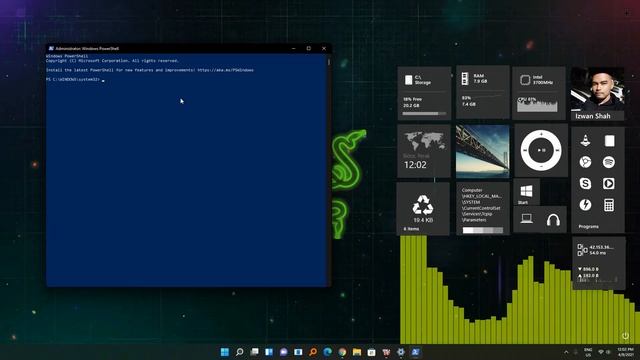Open the VLC cone icon in Programs tile
The height and width of the screenshot is (360, 640).
(x=585, y=141)
